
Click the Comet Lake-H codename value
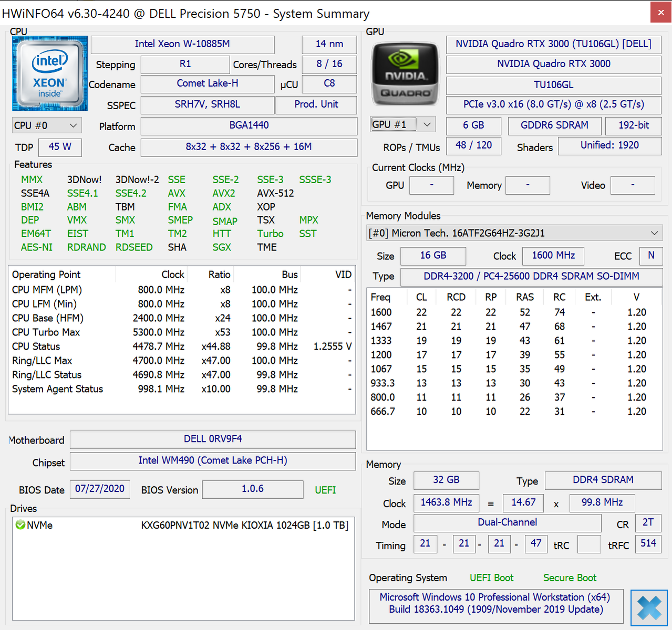208,83
